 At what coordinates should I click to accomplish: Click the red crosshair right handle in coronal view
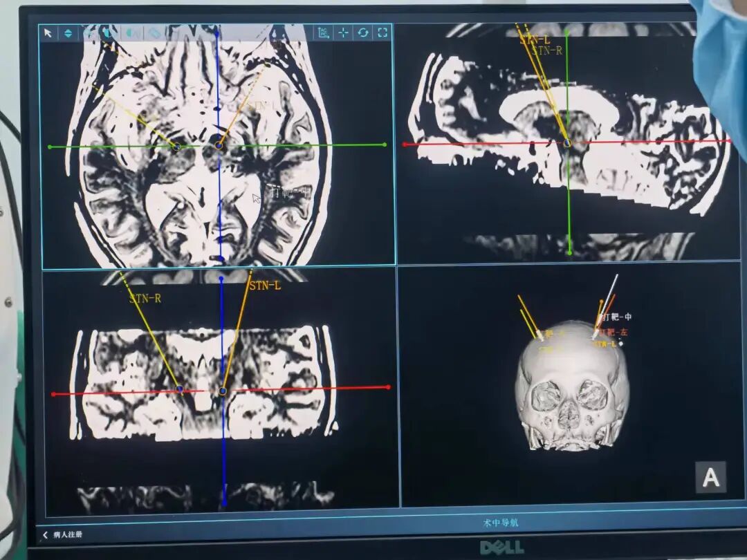(x=388, y=387)
